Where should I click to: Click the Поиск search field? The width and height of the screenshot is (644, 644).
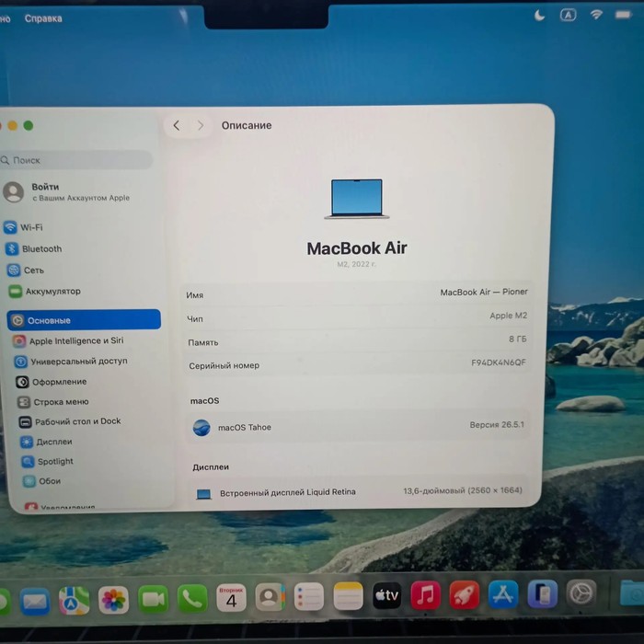click(76, 160)
